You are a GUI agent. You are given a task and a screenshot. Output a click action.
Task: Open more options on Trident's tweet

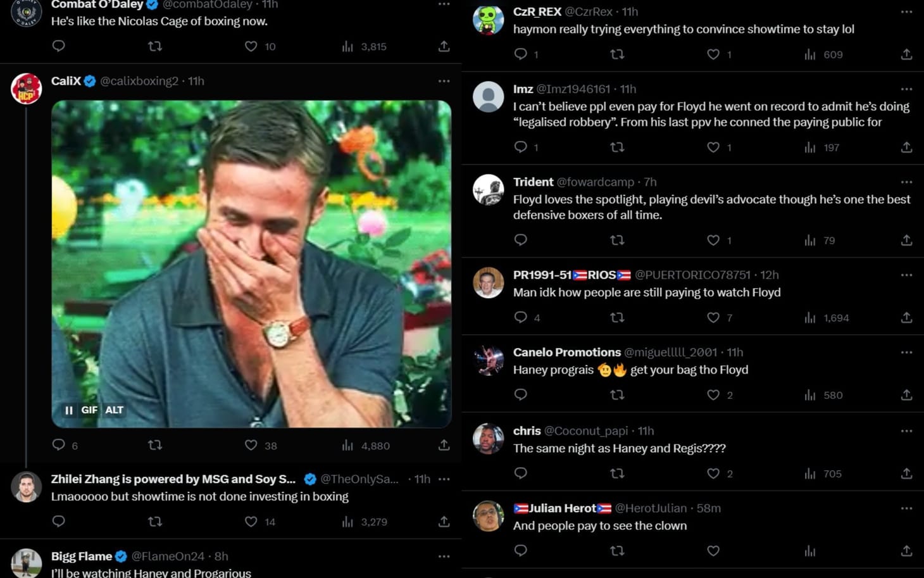click(906, 182)
